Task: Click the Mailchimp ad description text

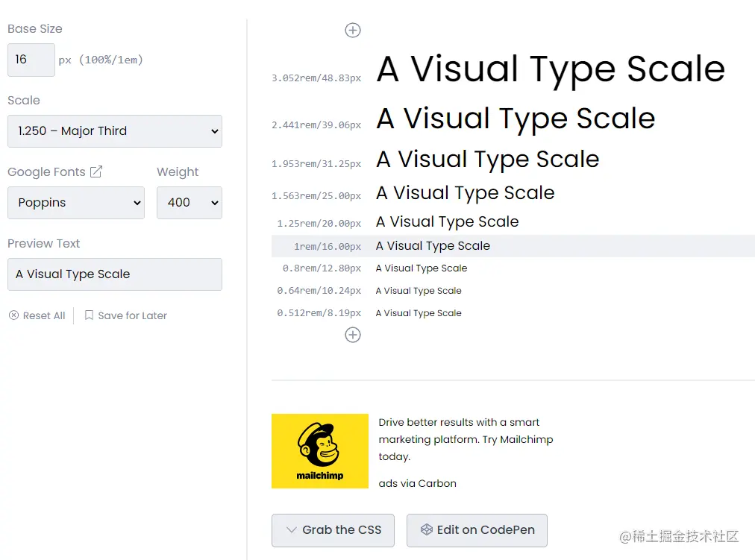Action: (466, 439)
